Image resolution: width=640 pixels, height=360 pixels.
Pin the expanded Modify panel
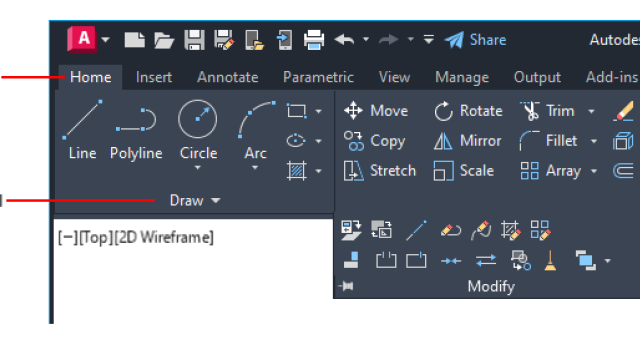pos(346,286)
